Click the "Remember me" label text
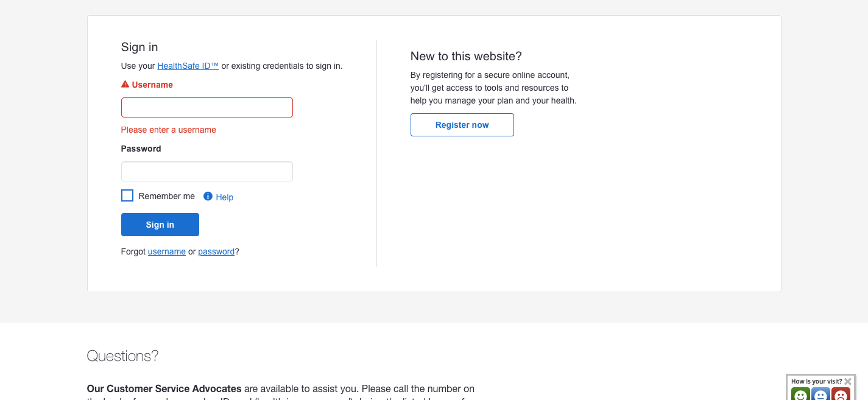This screenshot has width=868, height=400. click(166, 196)
